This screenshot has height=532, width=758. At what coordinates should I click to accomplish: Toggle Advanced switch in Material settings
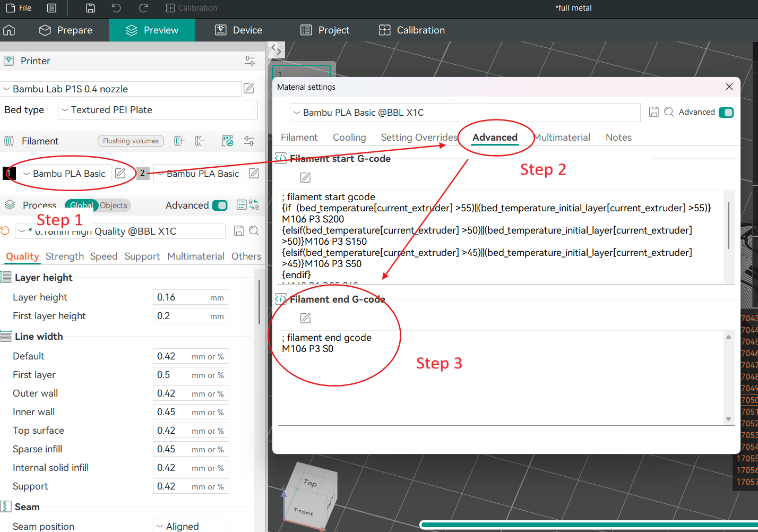click(726, 112)
